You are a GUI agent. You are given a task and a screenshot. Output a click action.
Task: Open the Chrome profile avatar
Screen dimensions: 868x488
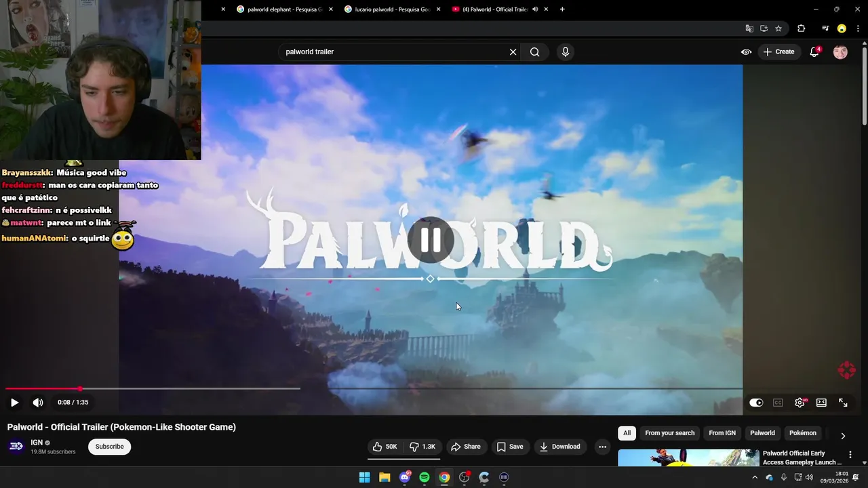point(842,28)
